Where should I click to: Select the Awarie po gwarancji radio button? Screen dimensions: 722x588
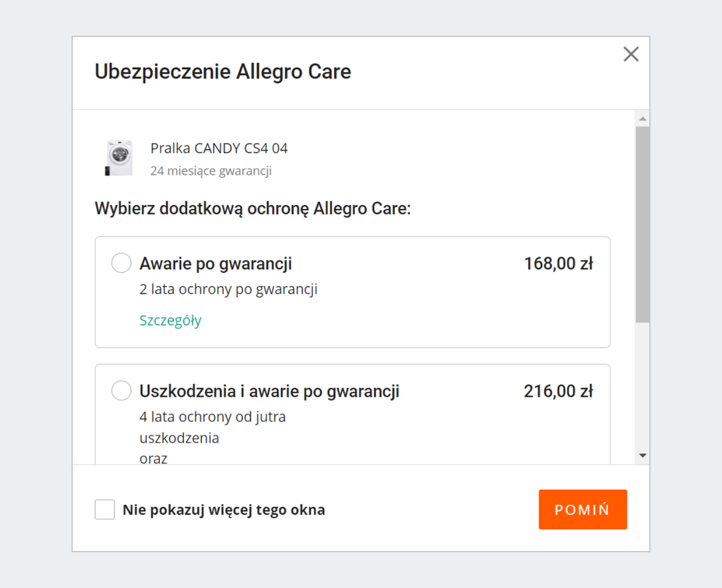[121, 263]
